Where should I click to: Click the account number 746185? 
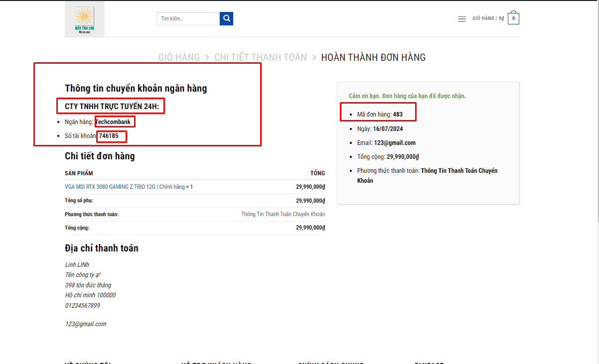tap(109, 135)
